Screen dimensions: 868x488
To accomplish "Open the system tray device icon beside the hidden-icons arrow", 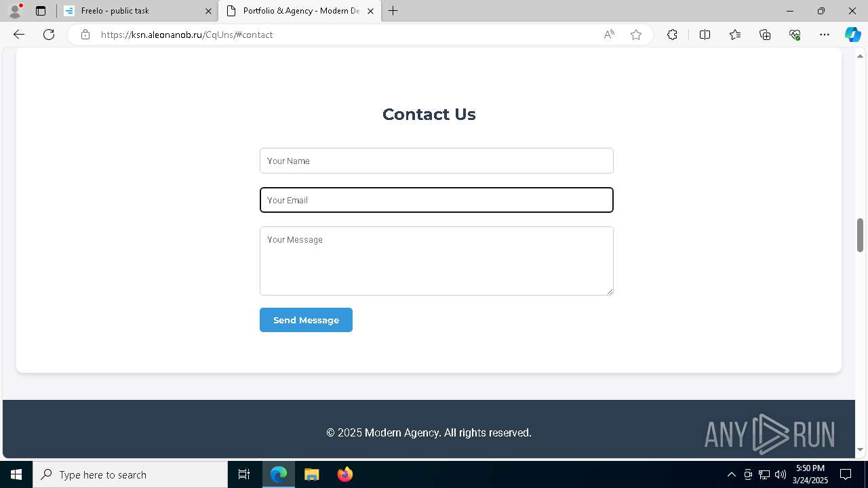I will point(748,474).
